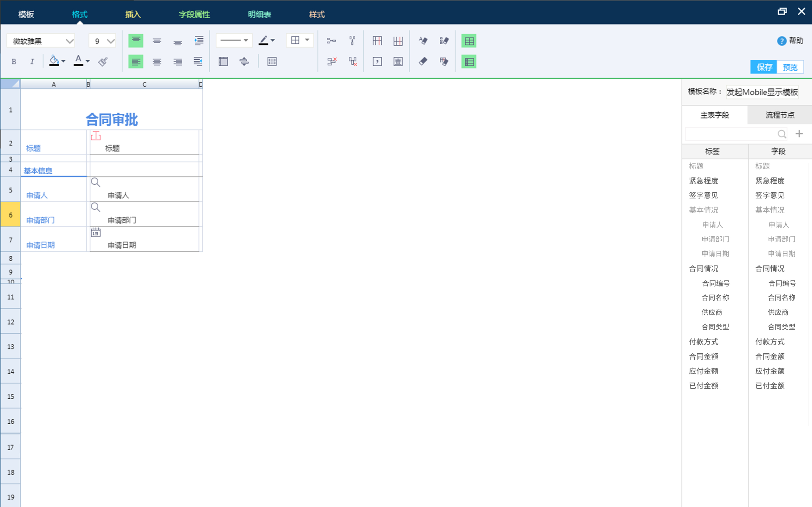Click the thousands separator format icon

(377, 61)
